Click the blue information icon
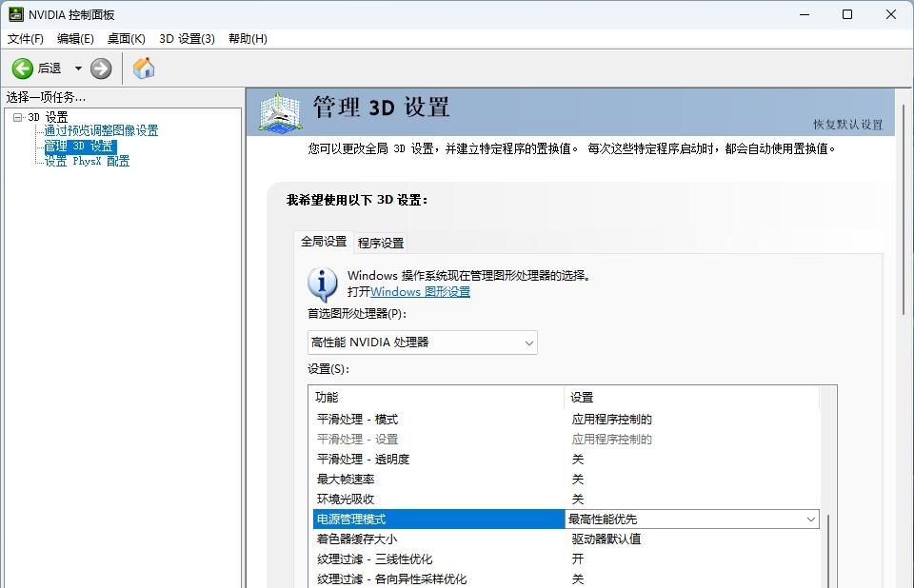The width and height of the screenshot is (914, 588). [323, 284]
